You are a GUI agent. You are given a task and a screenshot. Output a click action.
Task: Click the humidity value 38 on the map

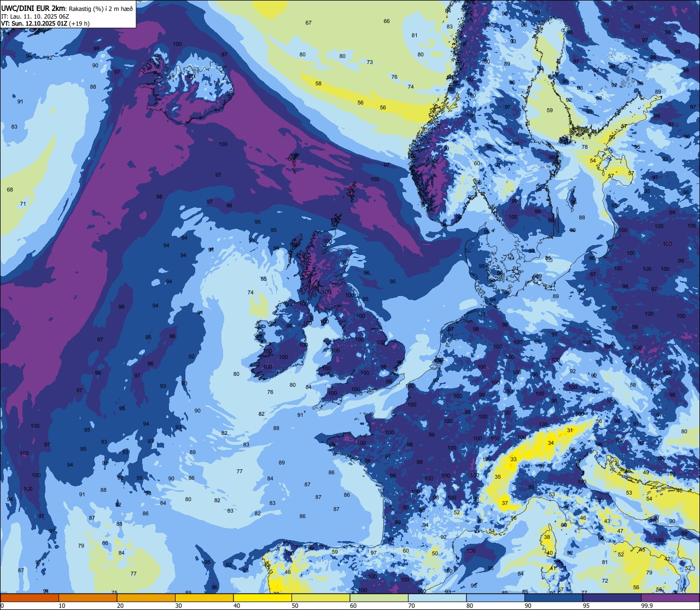click(547, 537)
